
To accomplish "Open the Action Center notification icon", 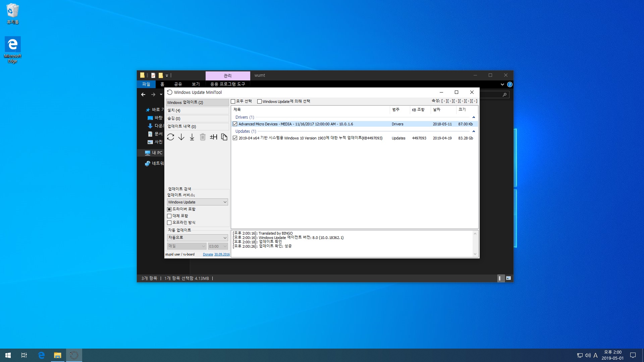I will pos(633,355).
